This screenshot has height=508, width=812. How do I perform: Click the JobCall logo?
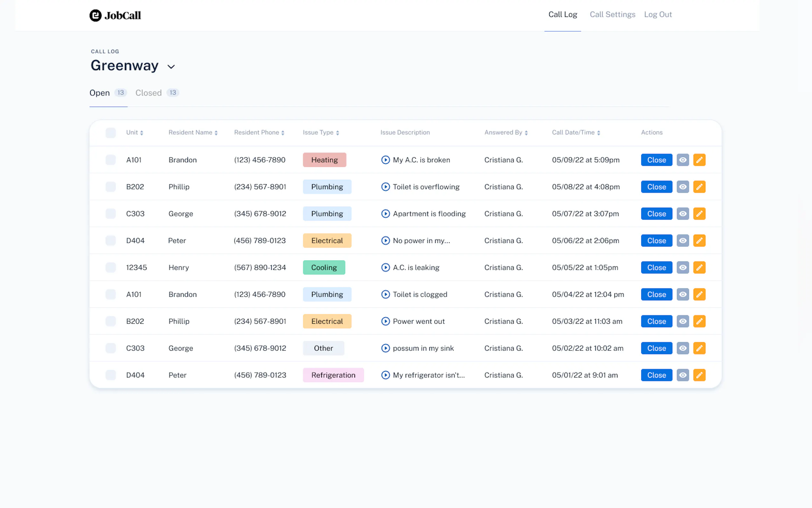pyautogui.click(x=115, y=15)
